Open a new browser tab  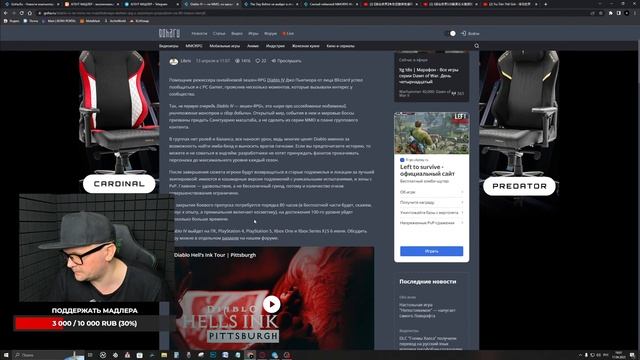point(545,4)
